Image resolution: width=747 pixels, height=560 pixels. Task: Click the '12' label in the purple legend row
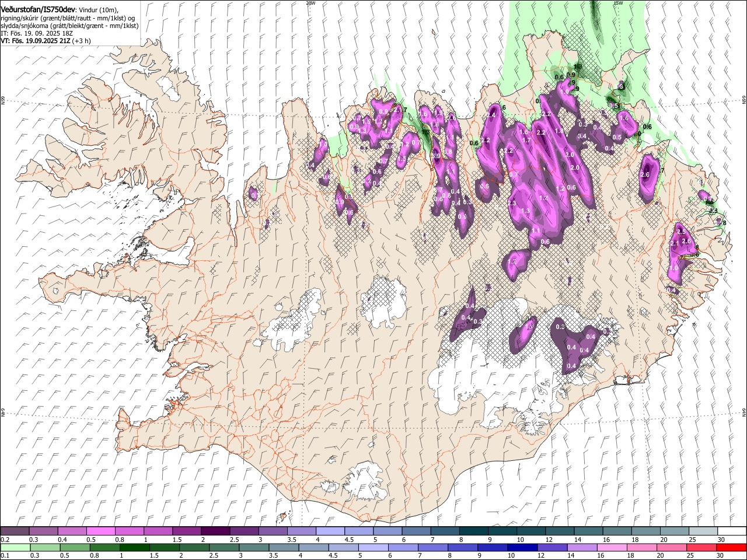coord(548,540)
